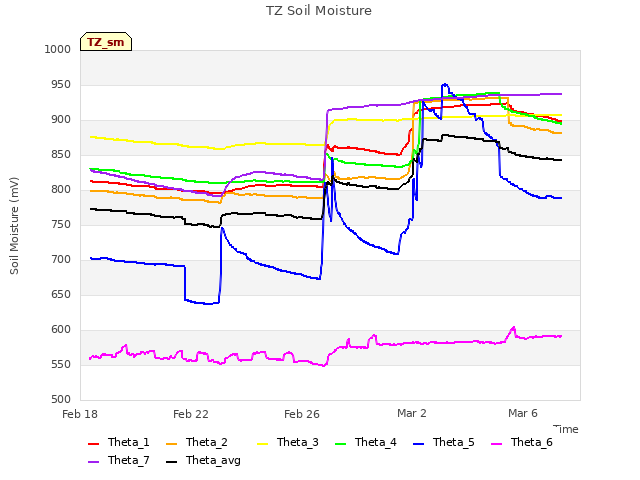Click the Feb 22 x-axis tick label
640x480 pixels.
[x=191, y=414]
